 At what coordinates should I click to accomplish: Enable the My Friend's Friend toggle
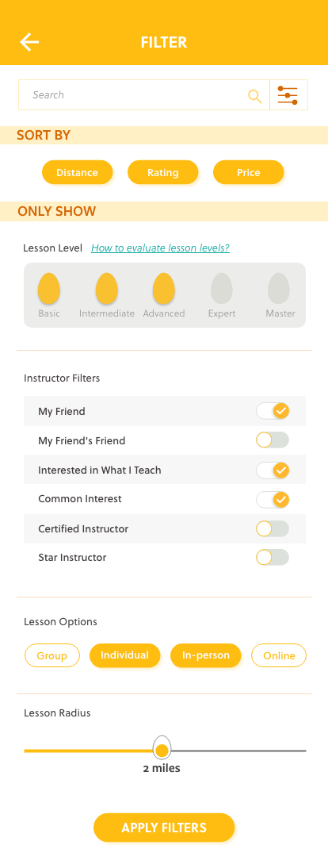click(x=273, y=440)
